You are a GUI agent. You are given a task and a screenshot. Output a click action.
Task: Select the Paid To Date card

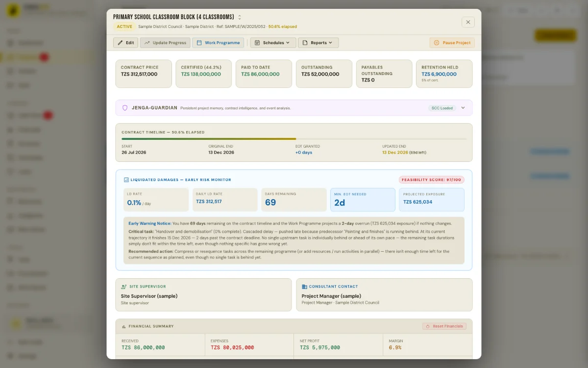tap(264, 74)
